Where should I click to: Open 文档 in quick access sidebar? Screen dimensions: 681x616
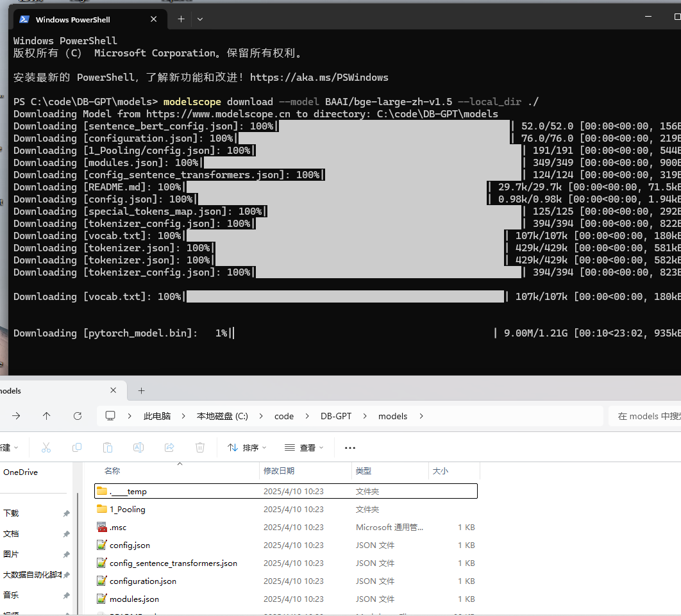(11, 533)
